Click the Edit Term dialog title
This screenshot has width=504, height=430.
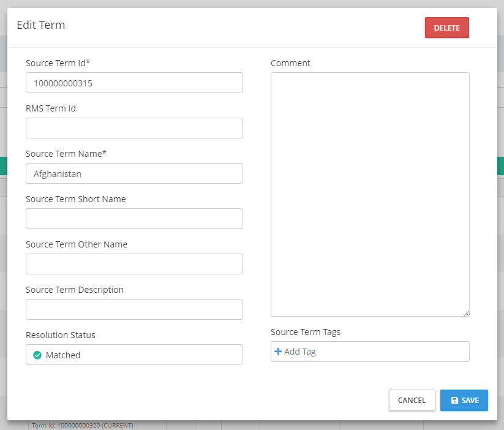click(x=41, y=25)
